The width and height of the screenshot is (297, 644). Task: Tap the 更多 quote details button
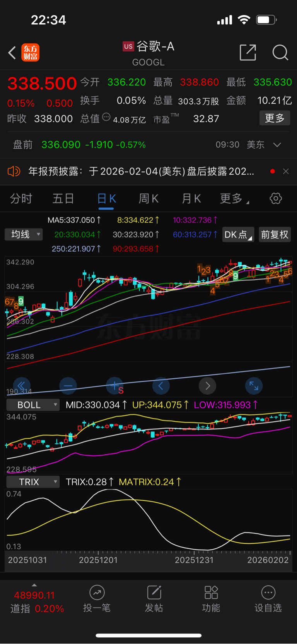pyautogui.click(x=275, y=118)
